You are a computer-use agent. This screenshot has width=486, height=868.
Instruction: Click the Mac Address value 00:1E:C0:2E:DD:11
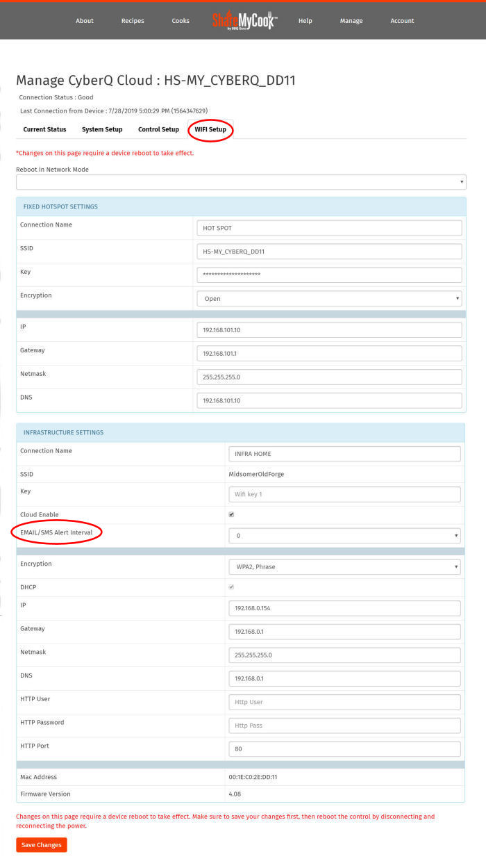(x=253, y=777)
